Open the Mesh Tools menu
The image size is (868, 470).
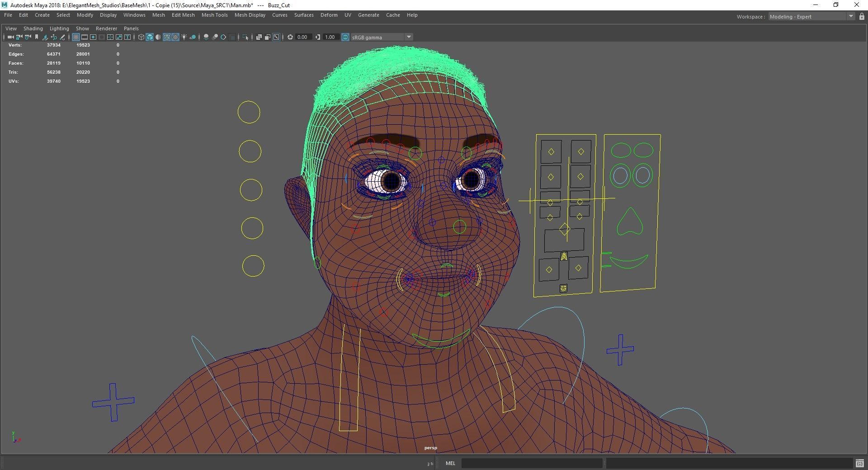point(214,15)
